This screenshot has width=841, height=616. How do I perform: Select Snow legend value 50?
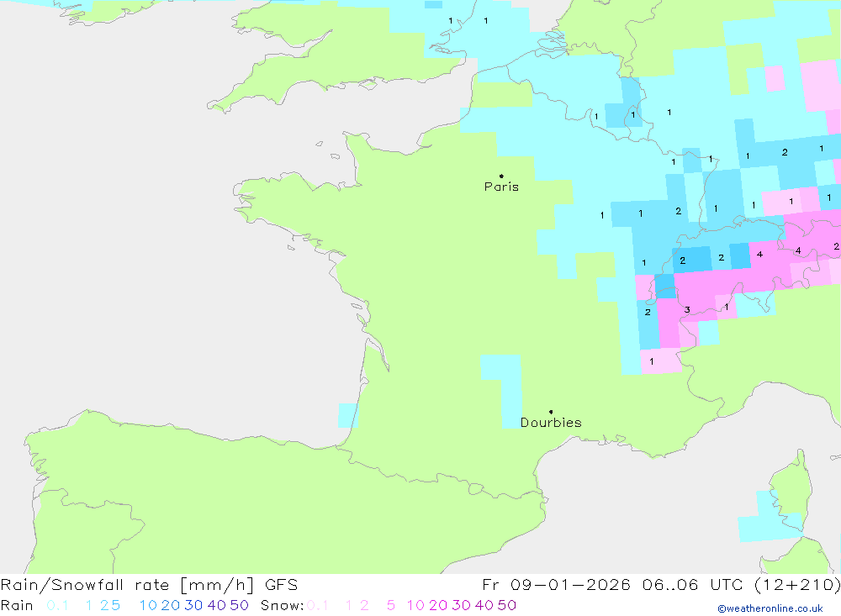point(507,605)
